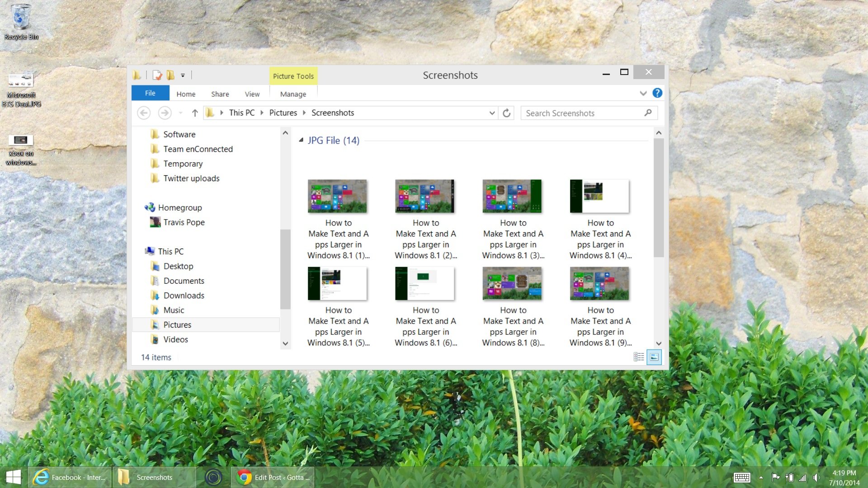This screenshot has width=868, height=488.
Task: Go back with the Back arrow button
Action: pos(144,113)
